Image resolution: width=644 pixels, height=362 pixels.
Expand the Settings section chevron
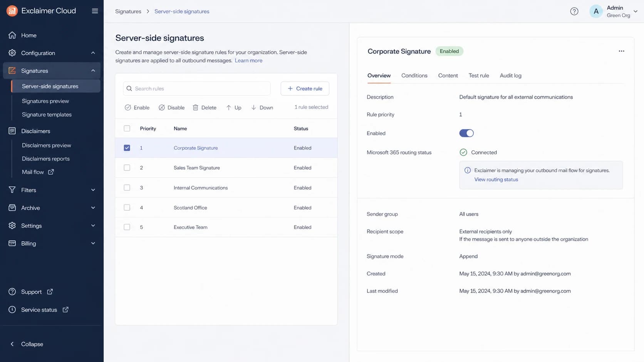pos(93,225)
